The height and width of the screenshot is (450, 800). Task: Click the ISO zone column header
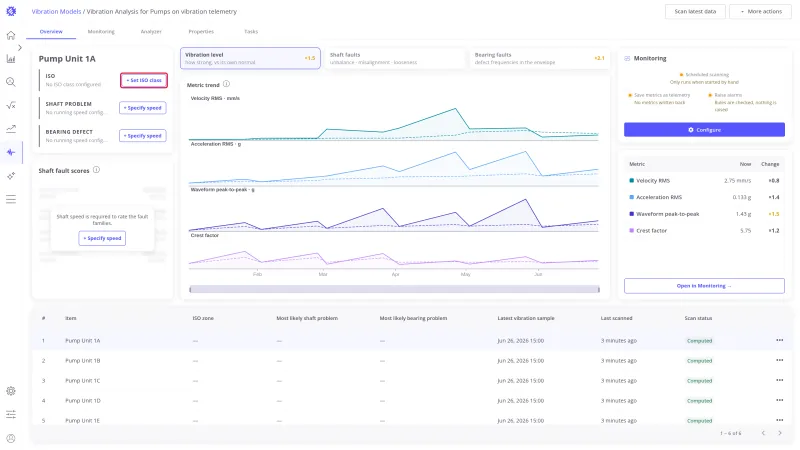tap(203, 318)
